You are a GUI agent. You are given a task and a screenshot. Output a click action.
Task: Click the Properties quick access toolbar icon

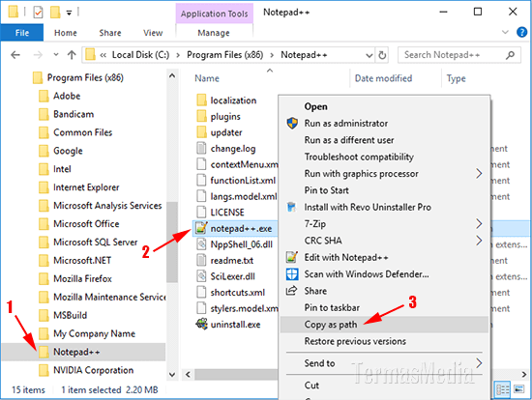click(38, 13)
